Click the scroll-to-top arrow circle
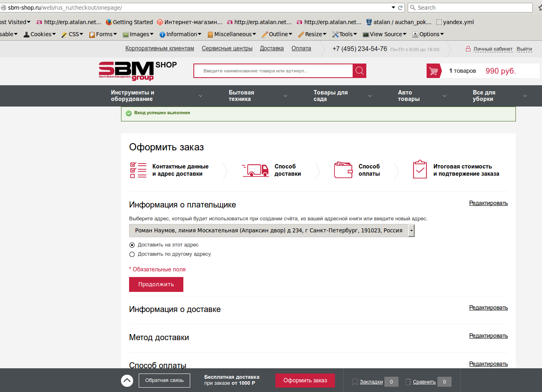This screenshot has height=392, width=542. click(127, 380)
